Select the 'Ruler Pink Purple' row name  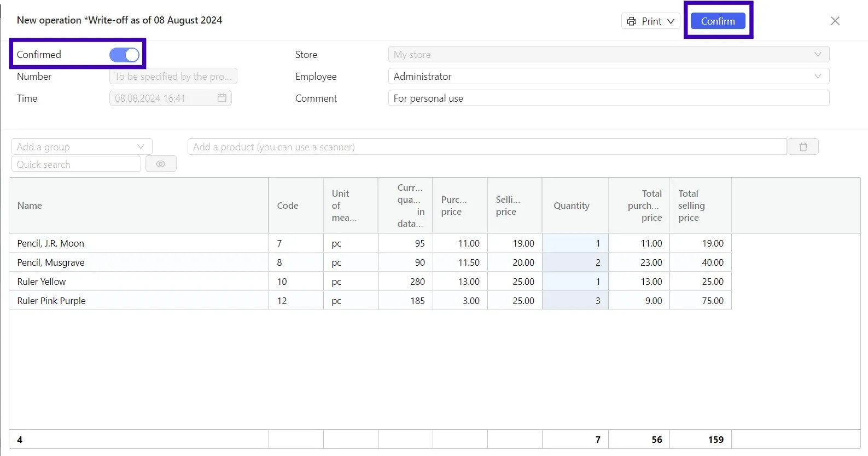51,301
